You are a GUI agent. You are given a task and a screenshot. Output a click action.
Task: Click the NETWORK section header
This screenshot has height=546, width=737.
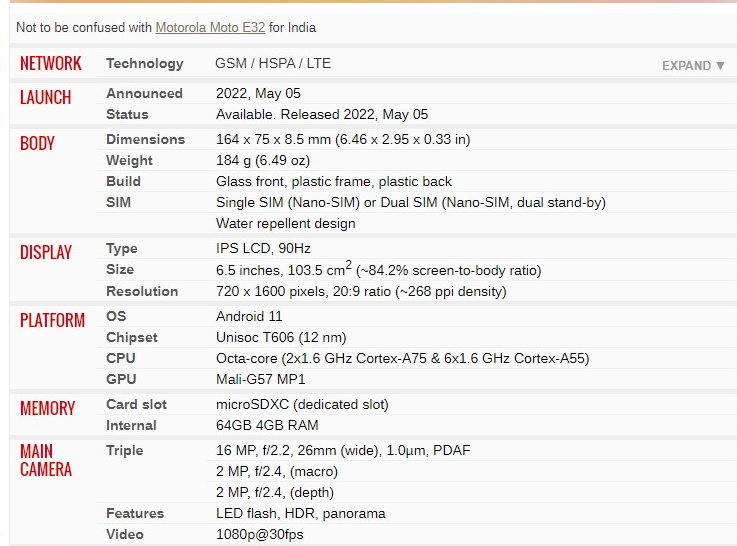point(51,63)
